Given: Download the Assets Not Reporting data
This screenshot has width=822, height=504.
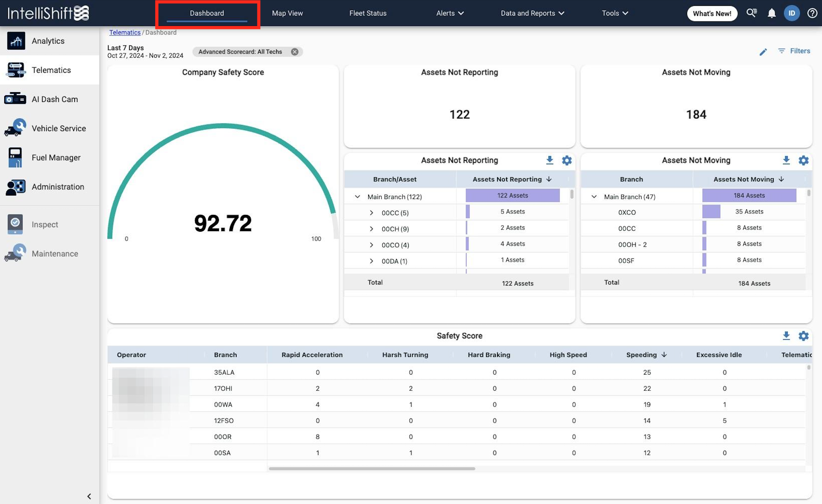Looking at the screenshot, I should coord(550,160).
